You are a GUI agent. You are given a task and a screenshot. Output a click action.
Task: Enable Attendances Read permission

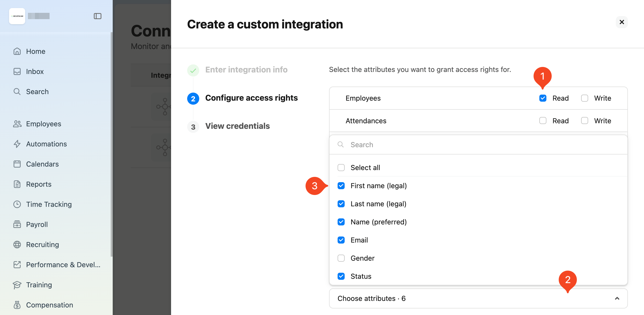pyautogui.click(x=543, y=121)
